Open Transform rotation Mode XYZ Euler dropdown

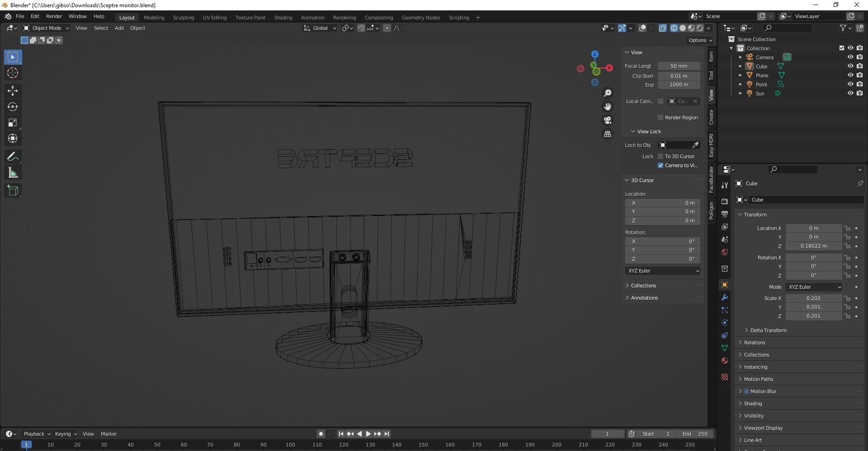[x=814, y=287]
